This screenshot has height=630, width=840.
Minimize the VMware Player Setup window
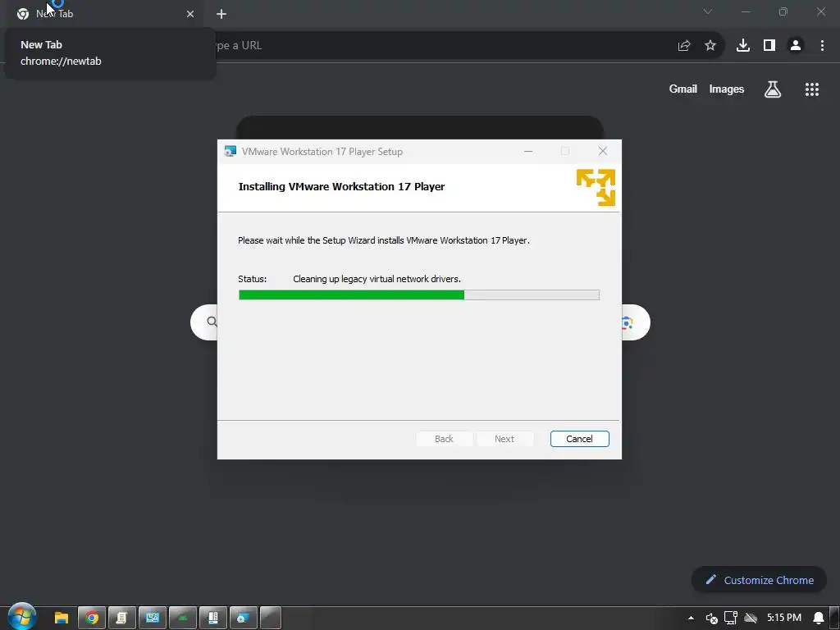pyautogui.click(x=528, y=152)
